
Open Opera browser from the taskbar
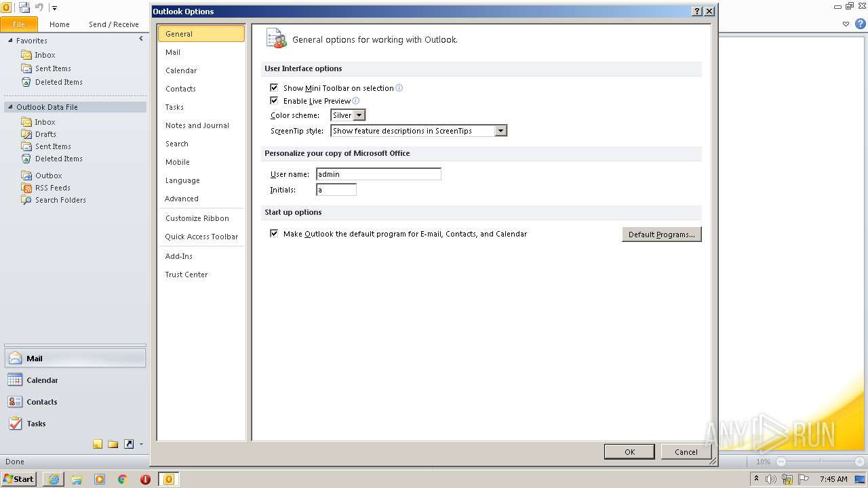[x=145, y=479]
